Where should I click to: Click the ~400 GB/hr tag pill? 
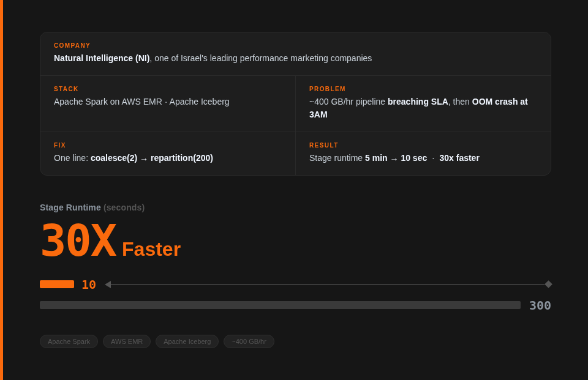pyautogui.click(x=249, y=341)
